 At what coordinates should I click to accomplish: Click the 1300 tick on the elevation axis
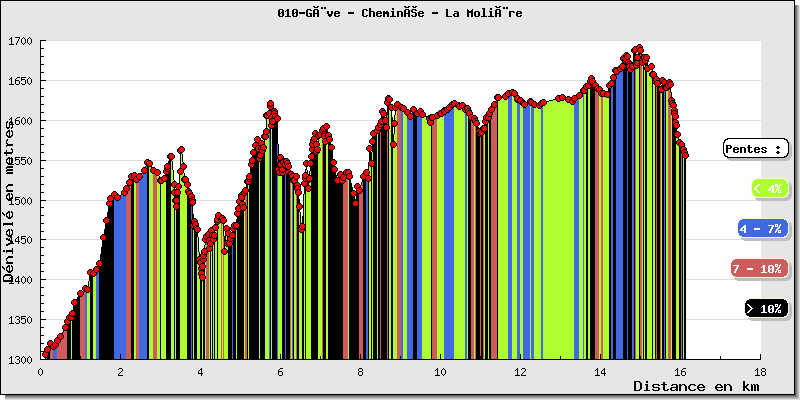pos(21,360)
